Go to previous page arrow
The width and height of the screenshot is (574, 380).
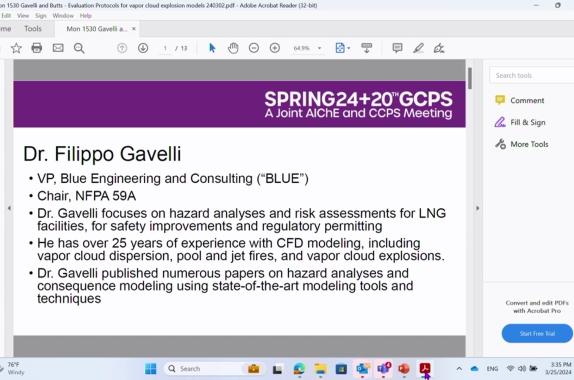pyautogui.click(x=122, y=48)
